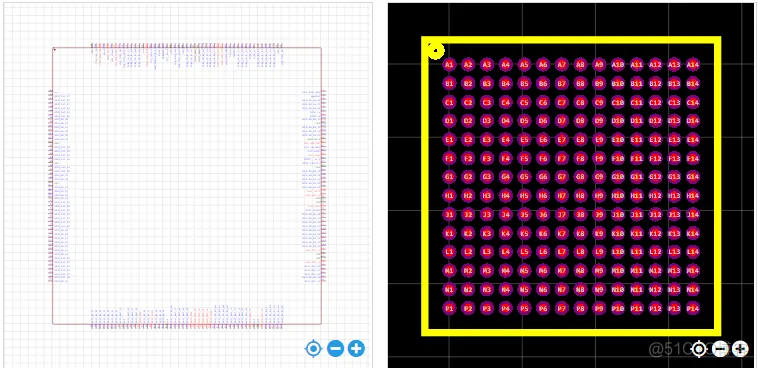
Task: Select pad H8 in the footprint
Action: tap(580, 196)
